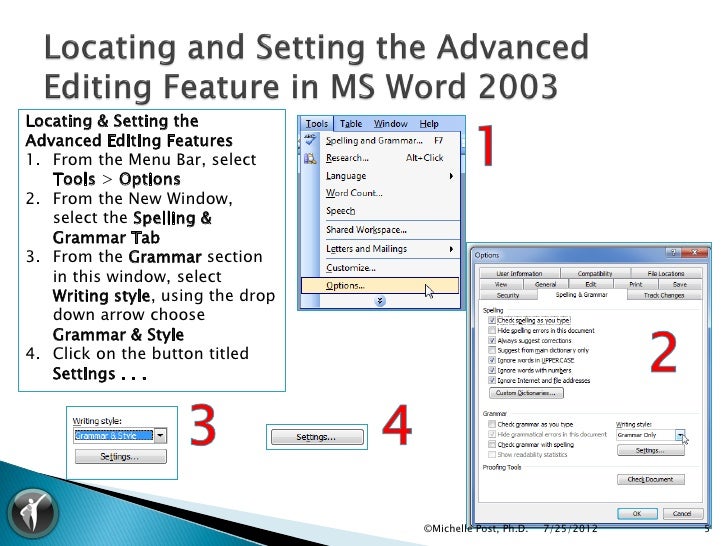Click Settings button in the Options dialog

point(650,450)
